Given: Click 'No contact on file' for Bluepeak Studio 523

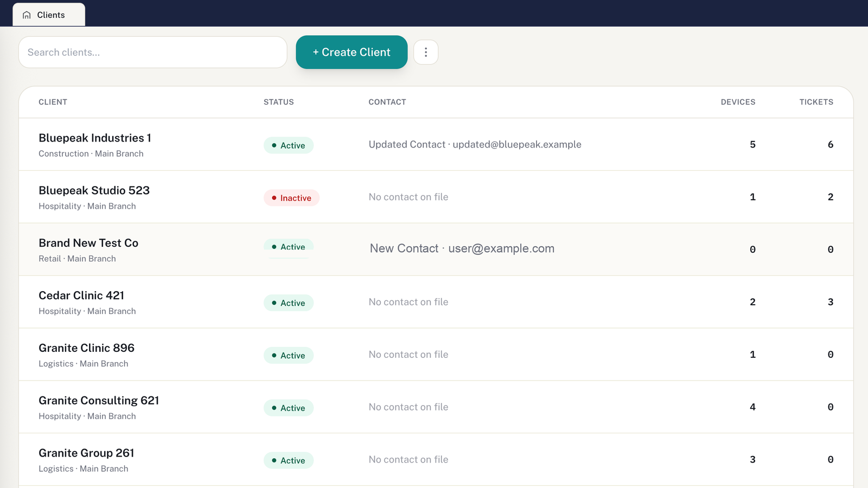Looking at the screenshot, I should [409, 197].
